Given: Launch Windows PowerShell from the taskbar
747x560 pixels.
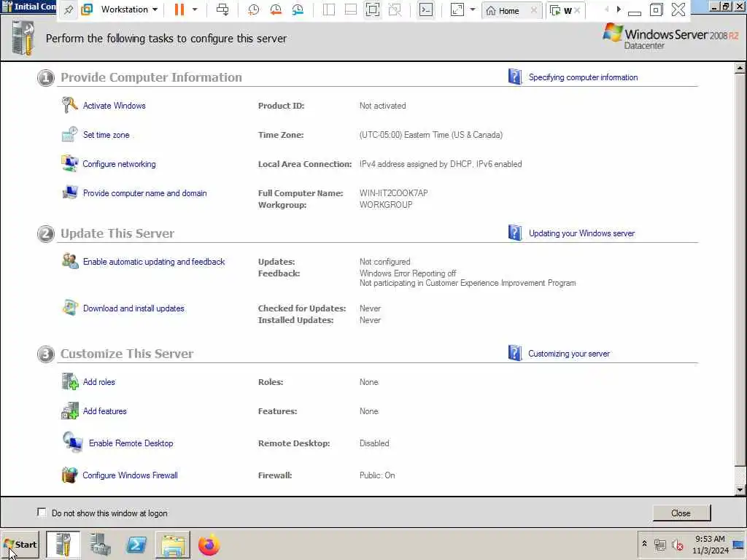Looking at the screenshot, I should [x=136, y=545].
